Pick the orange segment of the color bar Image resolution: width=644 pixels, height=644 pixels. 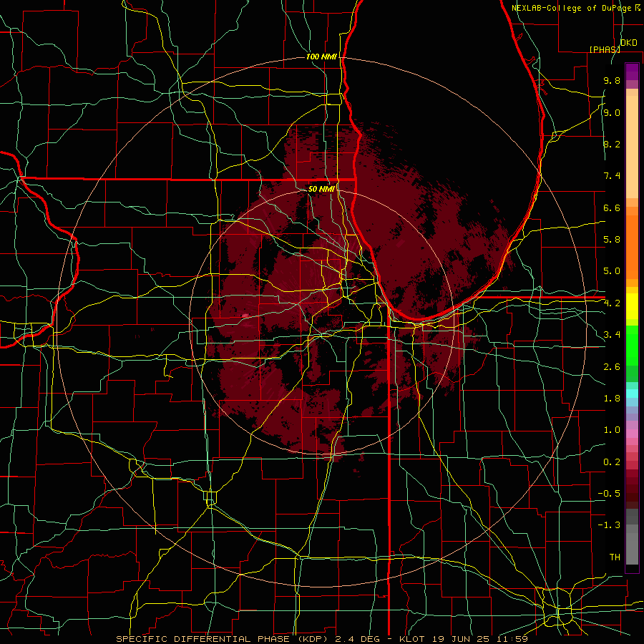[632, 247]
